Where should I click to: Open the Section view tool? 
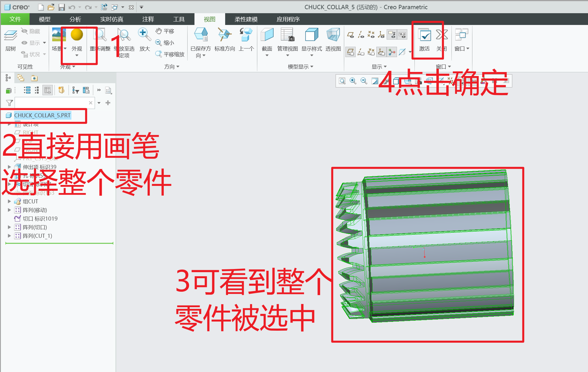click(267, 35)
